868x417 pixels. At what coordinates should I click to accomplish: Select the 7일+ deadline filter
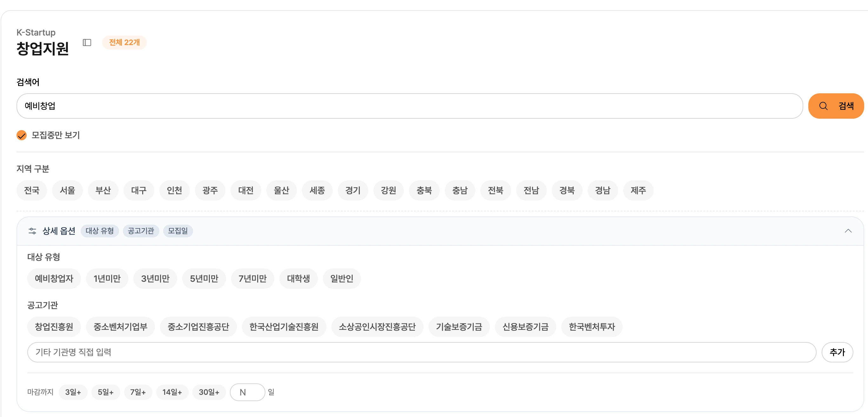[x=138, y=392]
